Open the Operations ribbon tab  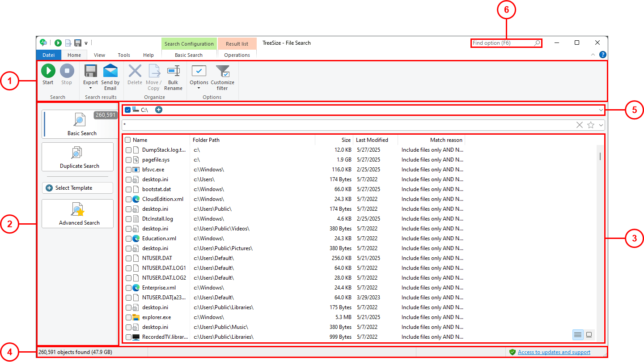tap(237, 55)
